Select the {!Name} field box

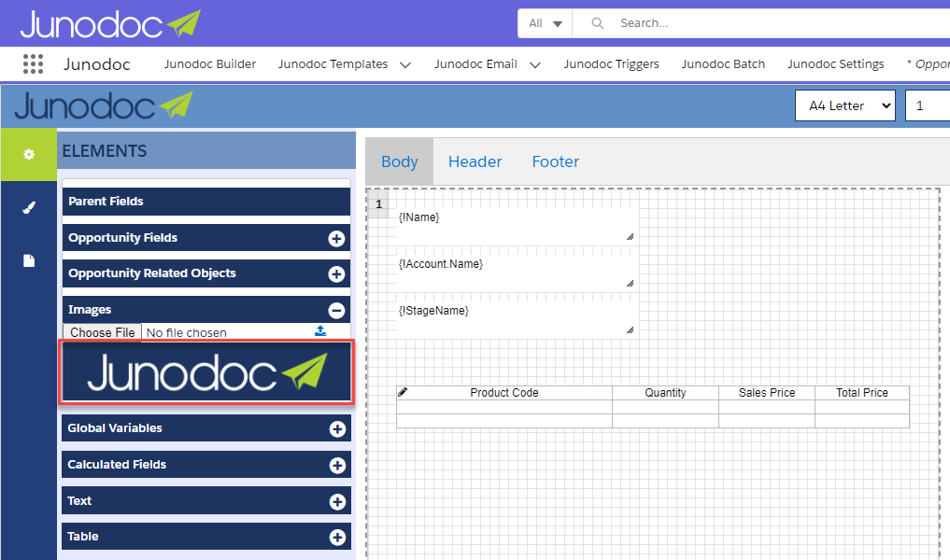pos(516,227)
